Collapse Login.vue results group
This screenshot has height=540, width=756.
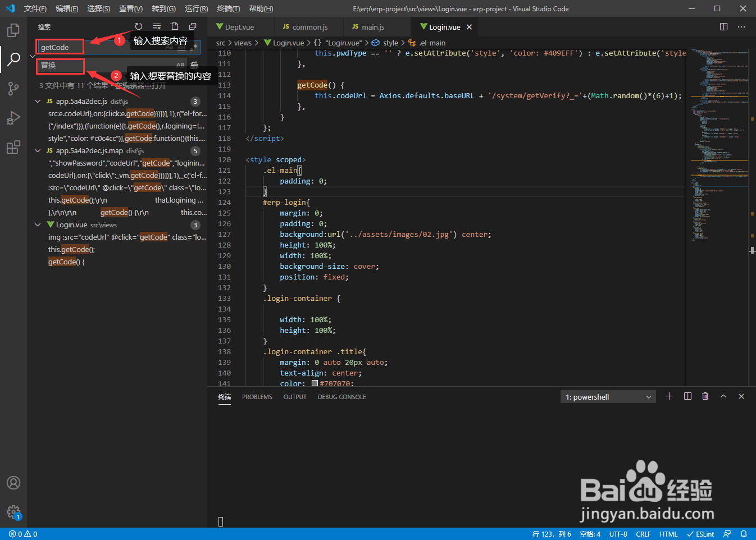(38, 225)
